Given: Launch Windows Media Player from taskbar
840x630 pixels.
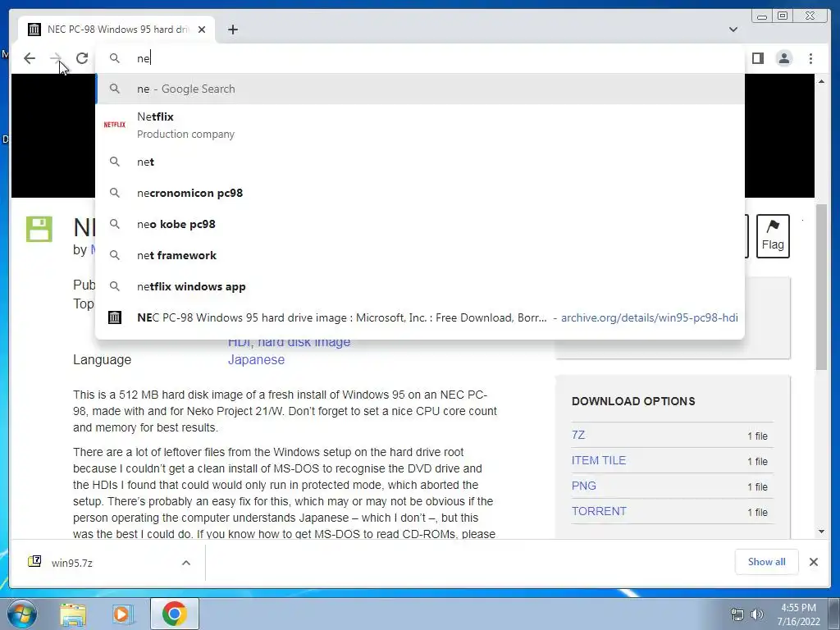Looking at the screenshot, I should tap(121, 614).
